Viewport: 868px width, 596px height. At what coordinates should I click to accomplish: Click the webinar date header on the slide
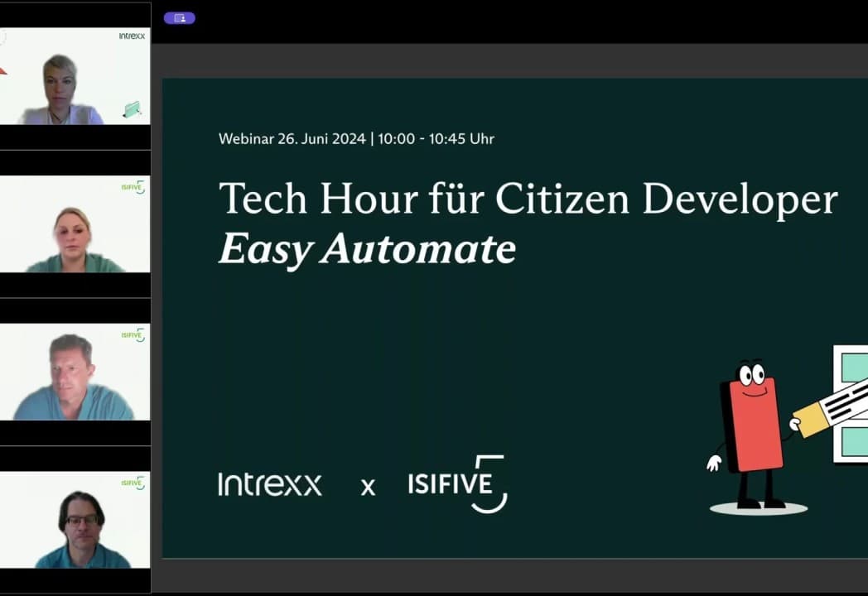pyautogui.click(x=355, y=139)
